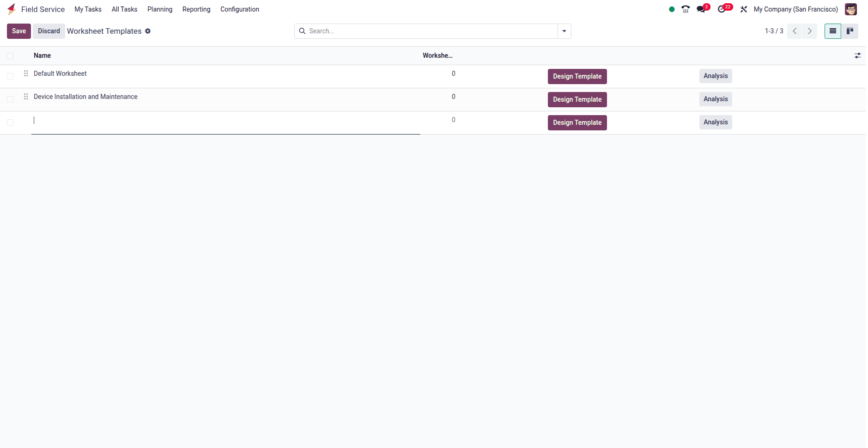Design Template for Default Worksheet
868x448 pixels.
(x=577, y=76)
